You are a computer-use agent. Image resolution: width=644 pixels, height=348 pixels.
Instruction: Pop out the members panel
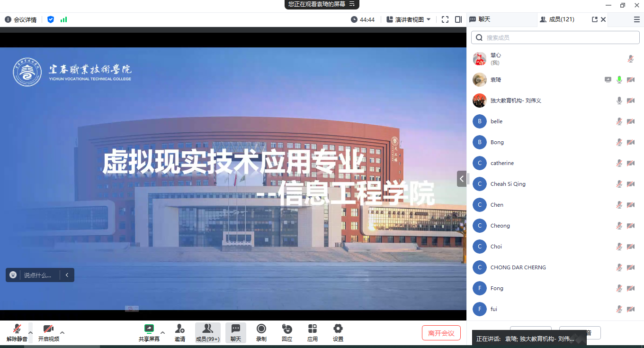[595, 19]
